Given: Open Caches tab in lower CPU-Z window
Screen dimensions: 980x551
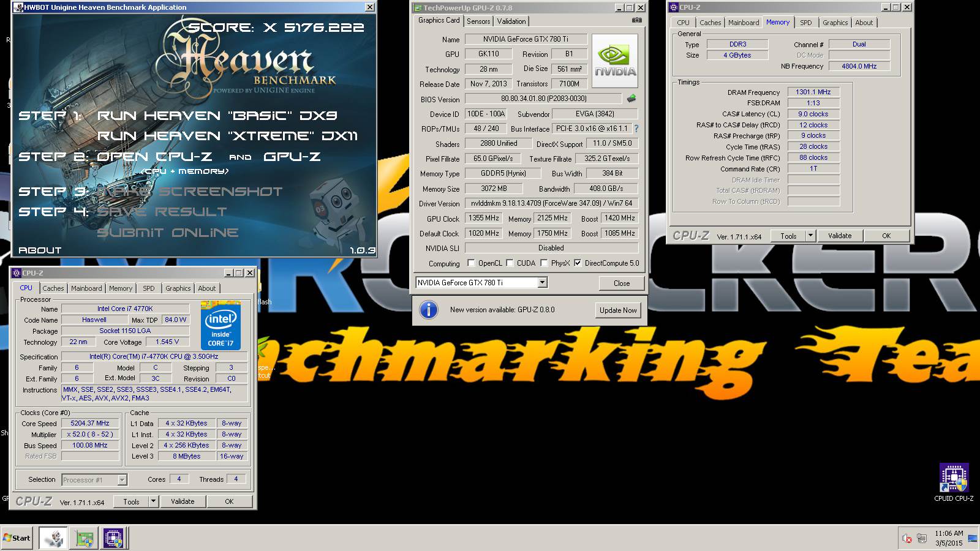Looking at the screenshot, I should click(x=53, y=288).
